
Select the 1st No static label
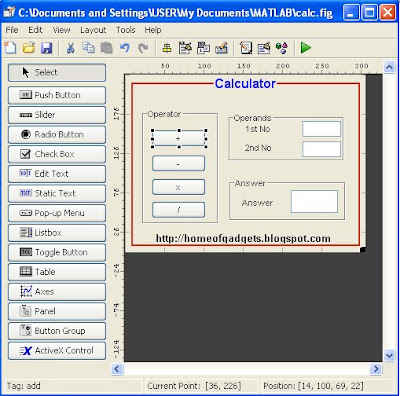(x=258, y=129)
